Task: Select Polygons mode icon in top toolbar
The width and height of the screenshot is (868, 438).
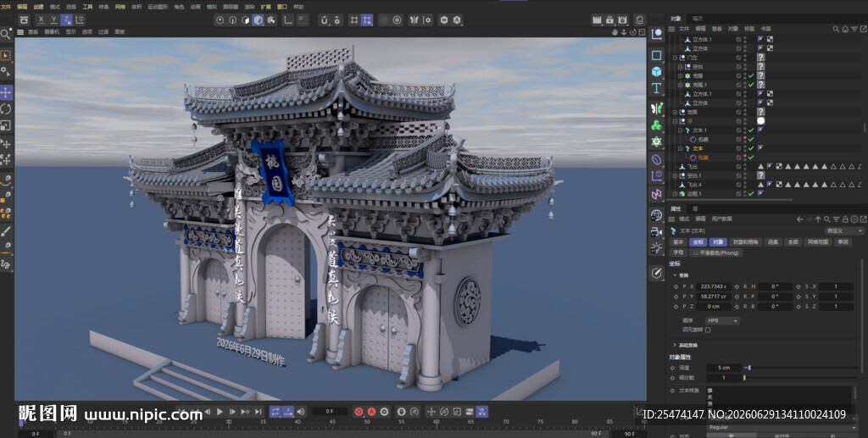Action: [x=245, y=20]
